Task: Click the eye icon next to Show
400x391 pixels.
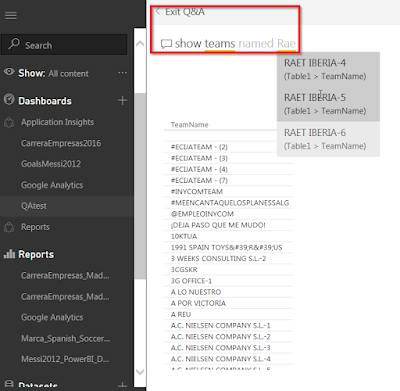Action: pyautogui.click(x=9, y=72)
